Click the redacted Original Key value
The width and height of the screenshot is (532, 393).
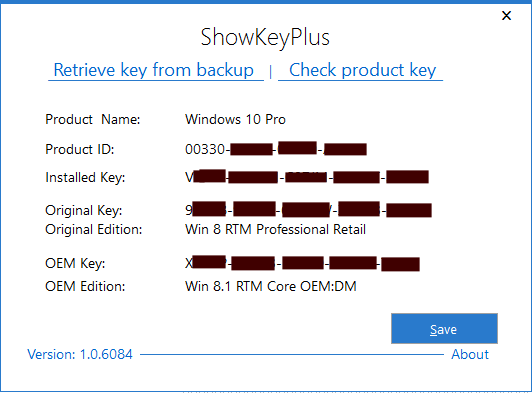pos(308,209)
